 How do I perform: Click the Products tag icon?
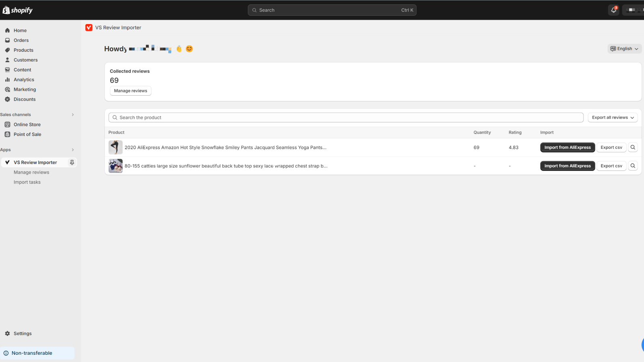pyautogui.click(x=7, y=50)
